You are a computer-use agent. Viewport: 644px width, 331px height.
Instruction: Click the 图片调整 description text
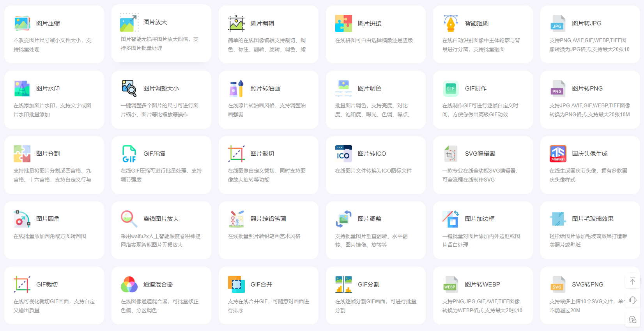pos(372,240)
